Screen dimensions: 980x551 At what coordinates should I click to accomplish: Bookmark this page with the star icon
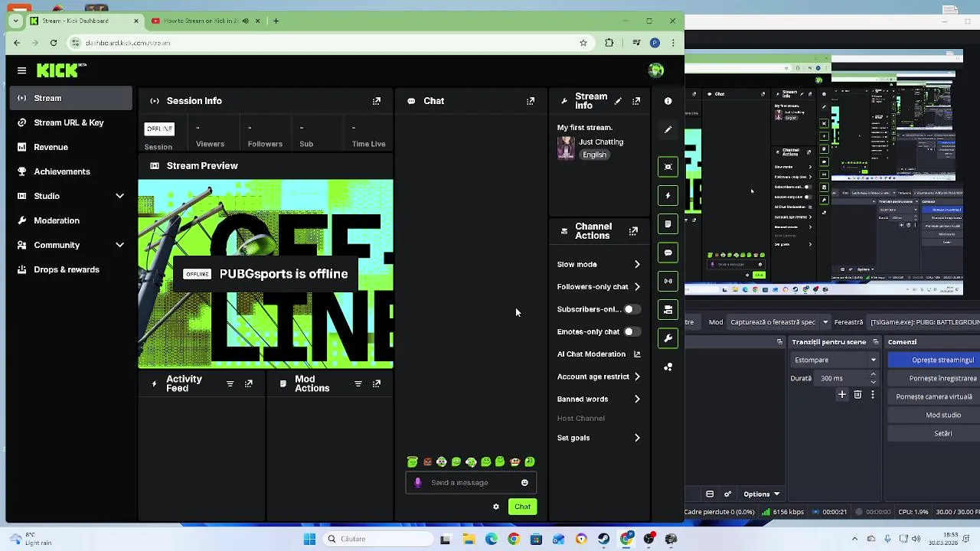pyautogui.click(x=583, y=43)
